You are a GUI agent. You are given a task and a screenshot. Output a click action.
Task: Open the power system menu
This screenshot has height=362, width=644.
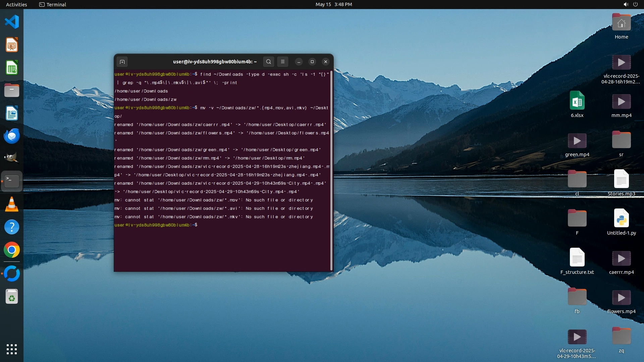point(635,4)
